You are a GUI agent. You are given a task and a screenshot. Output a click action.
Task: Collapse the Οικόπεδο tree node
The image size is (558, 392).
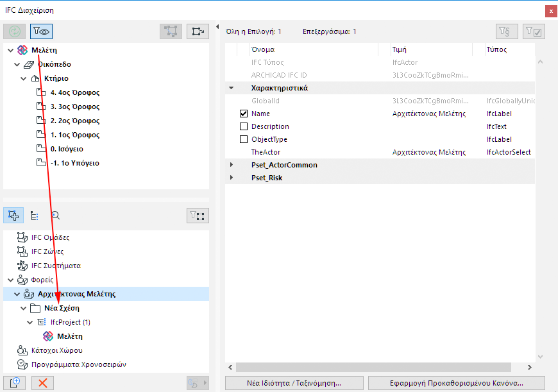click(x=17, y=64)
